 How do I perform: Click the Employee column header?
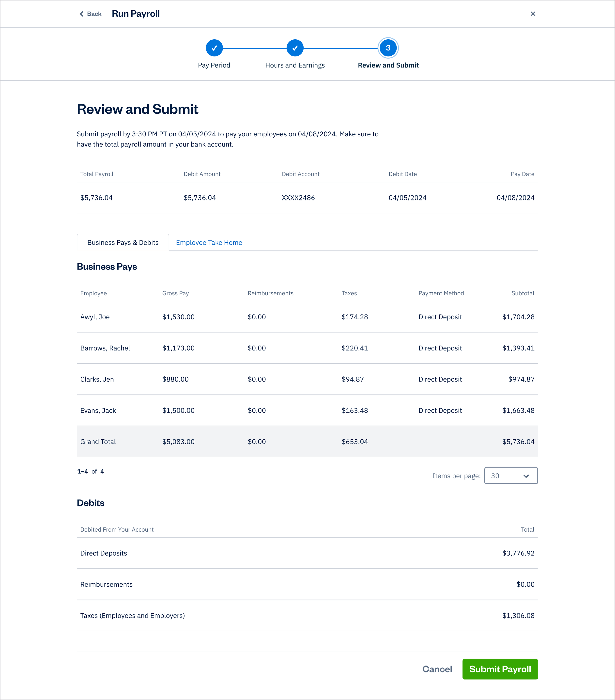93,293
